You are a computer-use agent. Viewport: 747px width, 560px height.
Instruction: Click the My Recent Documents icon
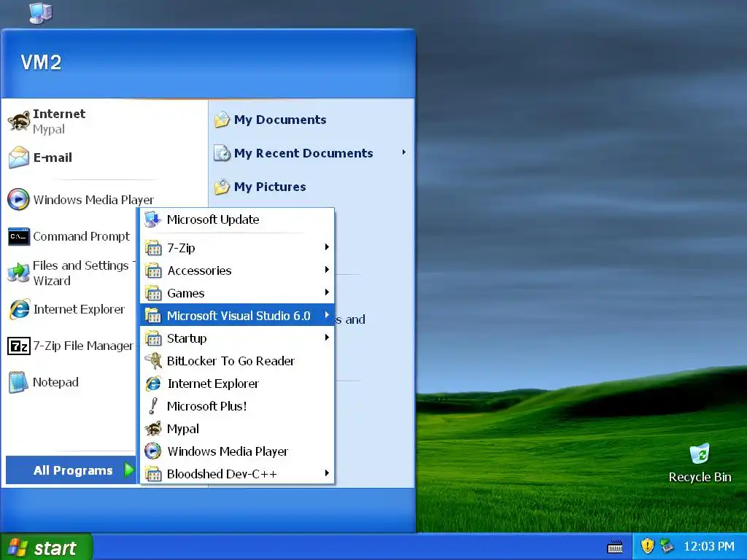point(222,153)
